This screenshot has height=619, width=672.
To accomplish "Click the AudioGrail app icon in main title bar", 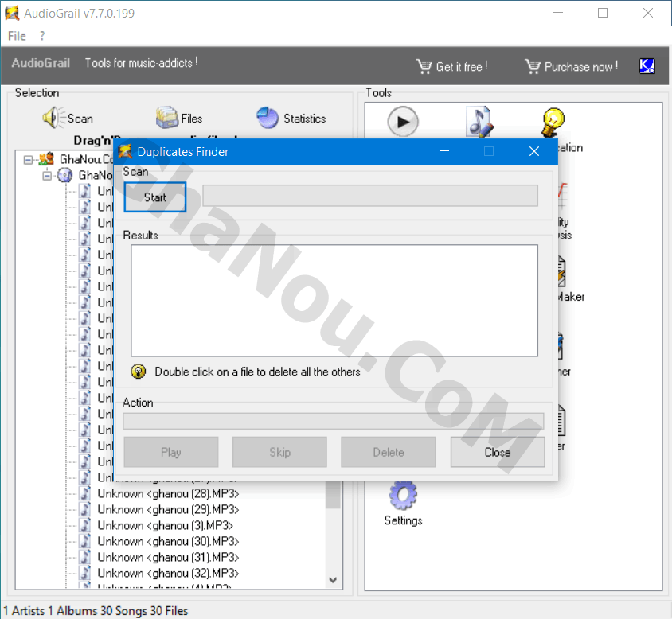I will [12, 14].
